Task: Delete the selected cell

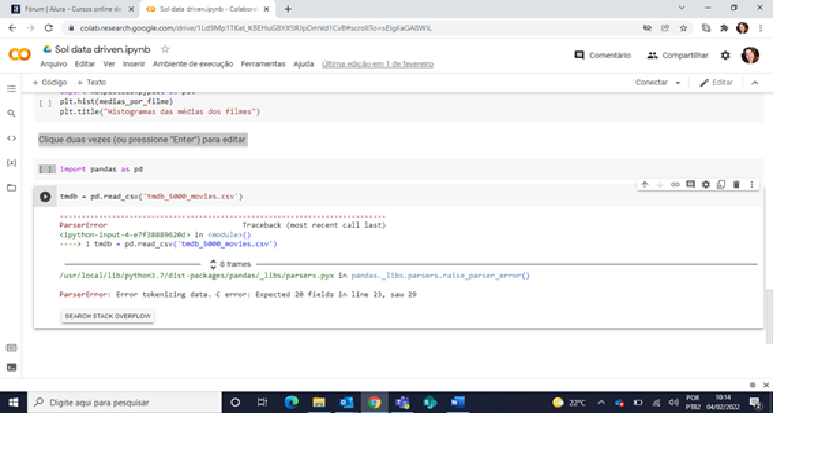Action: coord(736,184)
